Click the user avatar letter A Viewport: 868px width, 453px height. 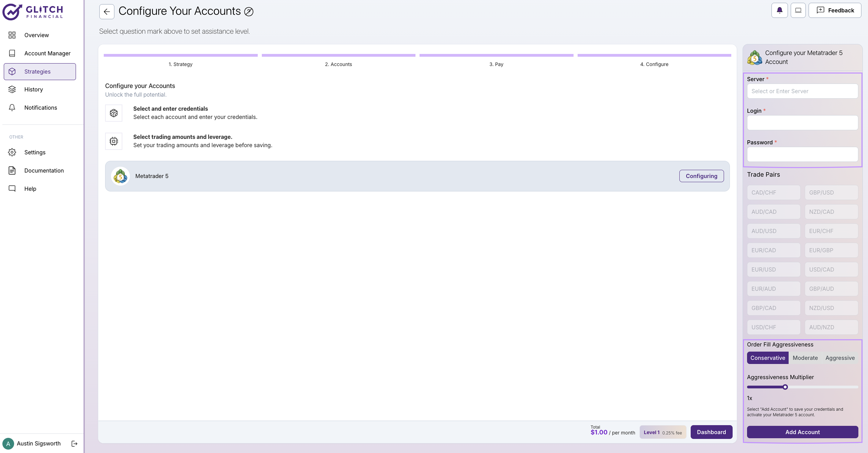click(x=8, y=444)
